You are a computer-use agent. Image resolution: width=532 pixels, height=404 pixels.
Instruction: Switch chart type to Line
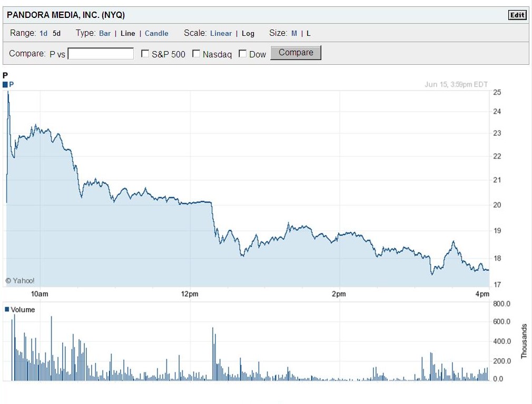click(x=128, y=33)
